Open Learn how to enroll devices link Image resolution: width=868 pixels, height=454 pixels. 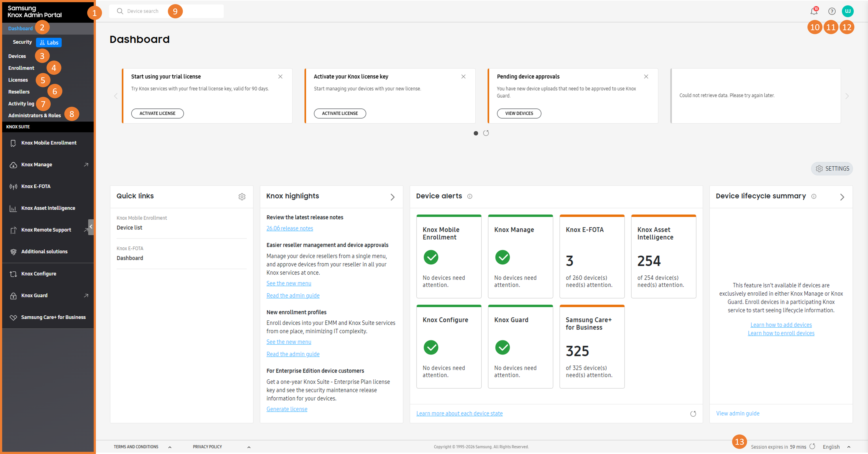tap(781, 333)
